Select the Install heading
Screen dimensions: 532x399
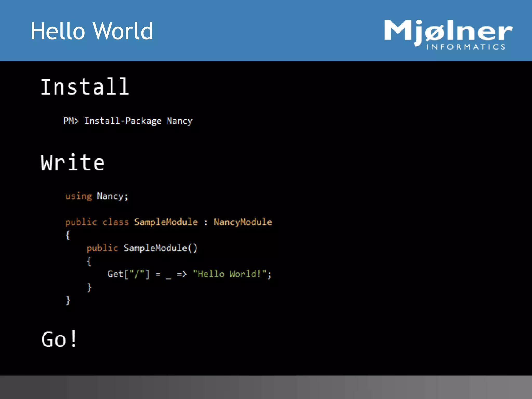(x=85, y=87)
